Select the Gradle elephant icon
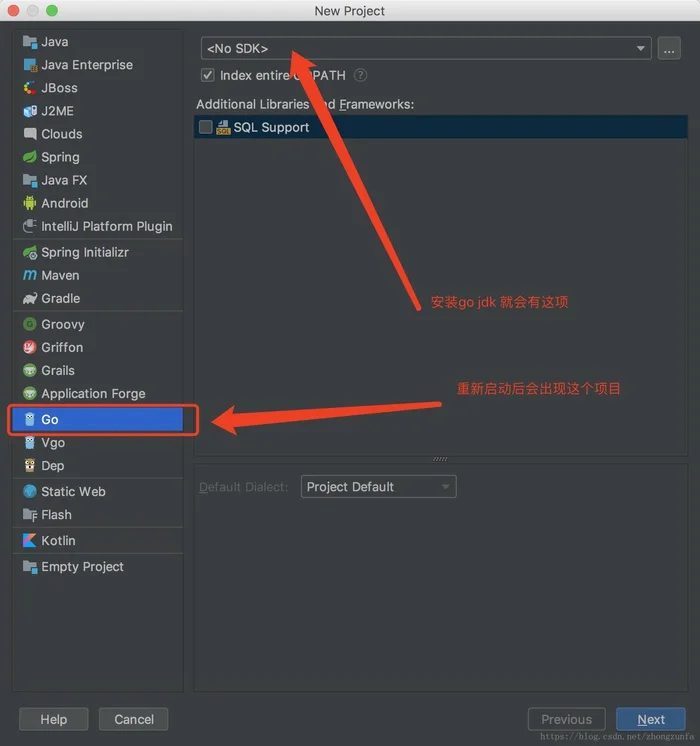The height and width of the screenshot is (746, 700). pyautogui.click(x=30, y=298)
